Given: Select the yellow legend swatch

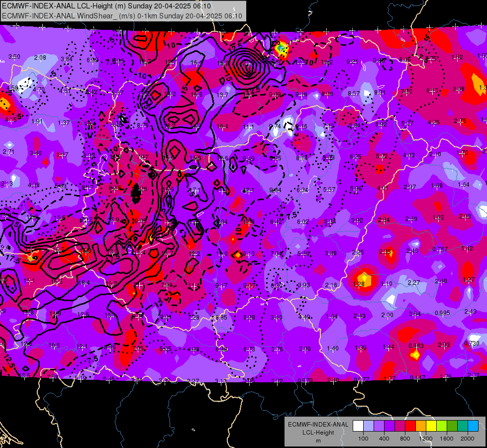Looking at the screenshot, I should pos(431,426).
